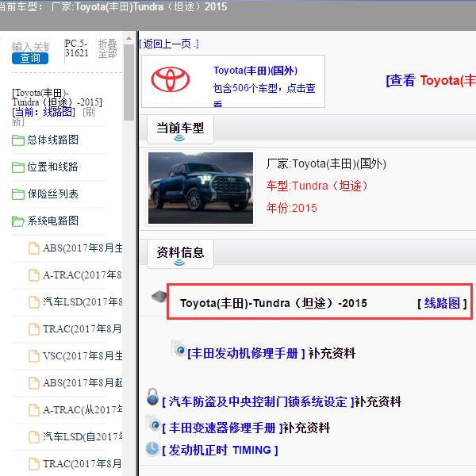Click clock icon beside 发动机正时 TIMING
This screenshot has width=476, height=476.
(x=152, y=449)
